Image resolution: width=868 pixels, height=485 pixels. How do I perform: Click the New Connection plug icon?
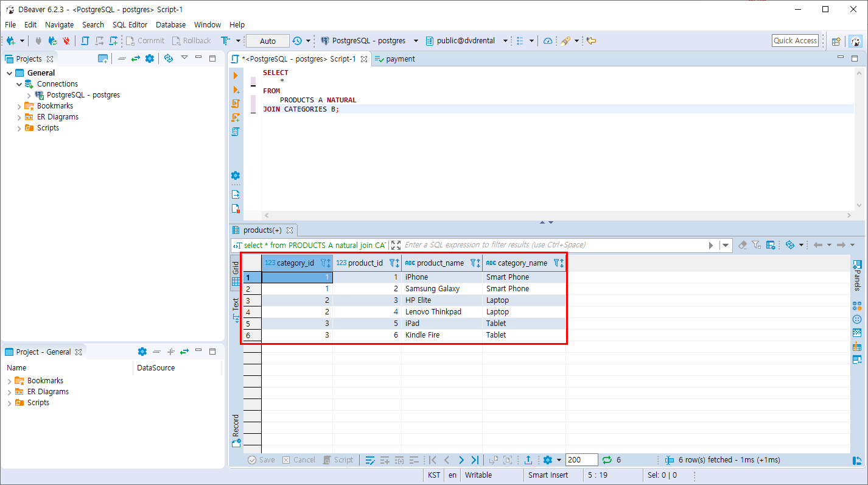pyautogui.click(x=11, y=41)
